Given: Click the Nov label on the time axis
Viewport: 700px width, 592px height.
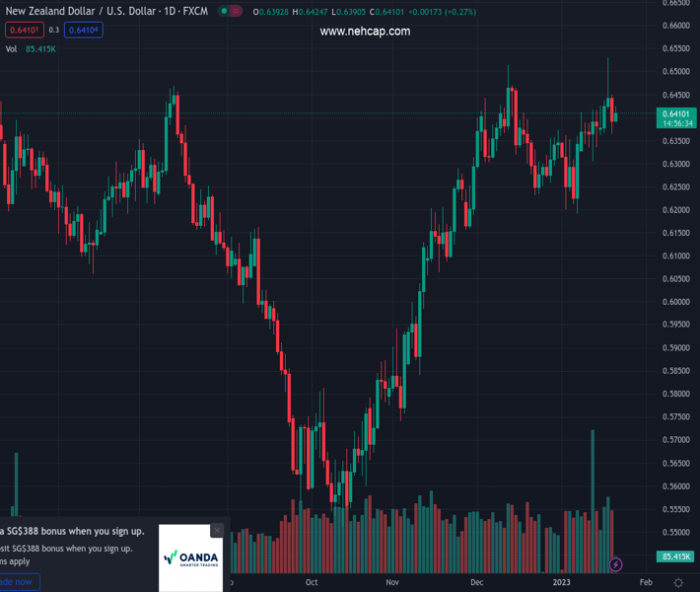Looking at the screenshot, I should coord(392,582).
